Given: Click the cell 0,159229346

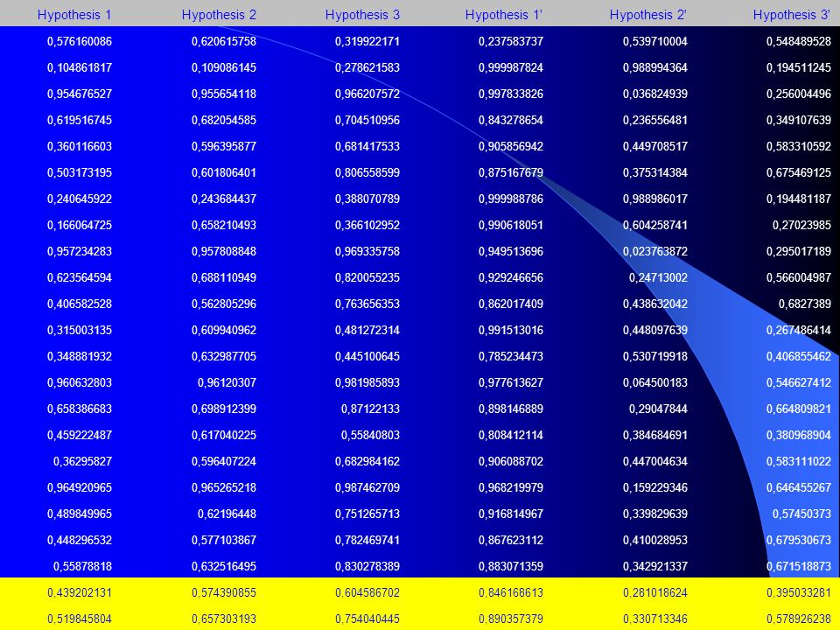Looking at the screenshot, I should [x=655, y=487].
